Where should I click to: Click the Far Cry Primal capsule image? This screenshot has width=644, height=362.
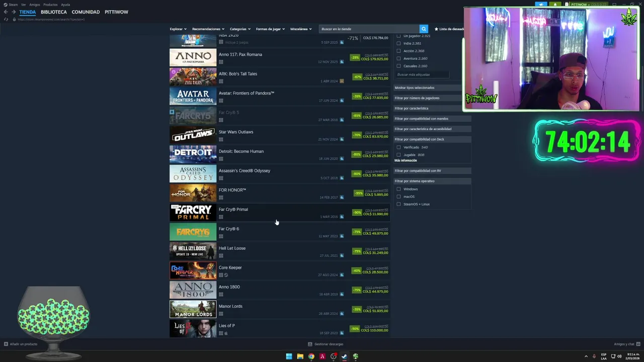(193, 212)
